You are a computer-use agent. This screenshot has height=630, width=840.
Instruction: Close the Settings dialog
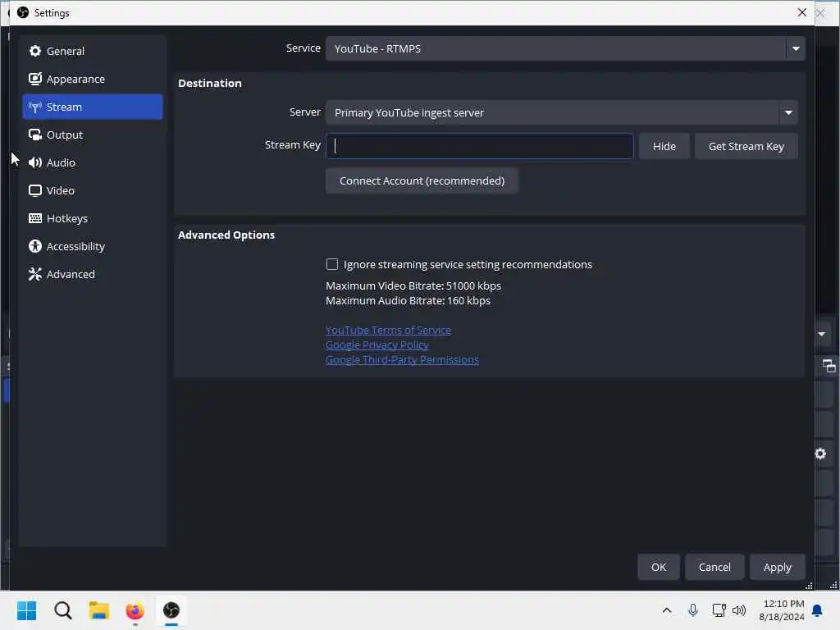[x=801, y=12]
